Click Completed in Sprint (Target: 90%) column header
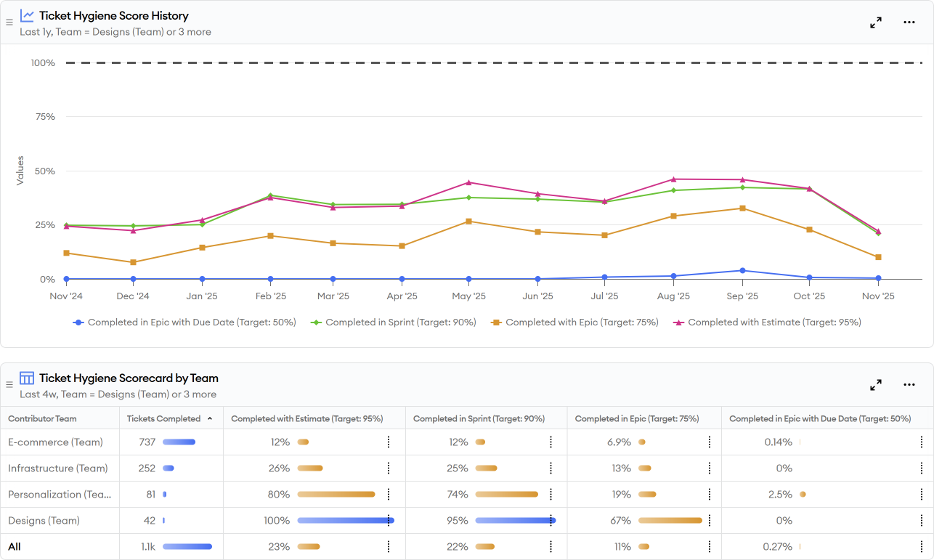Viewport: 934px width, 560px height. 479,419
